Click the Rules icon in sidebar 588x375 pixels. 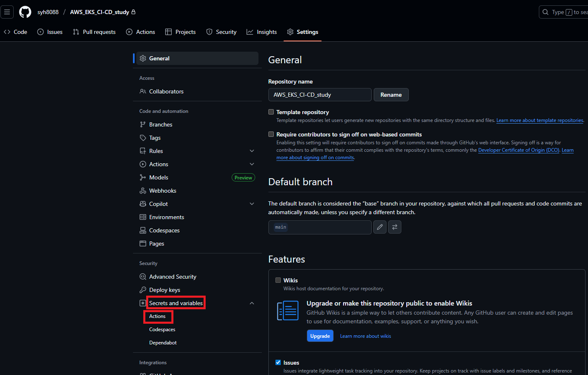[x=143, y=151]
